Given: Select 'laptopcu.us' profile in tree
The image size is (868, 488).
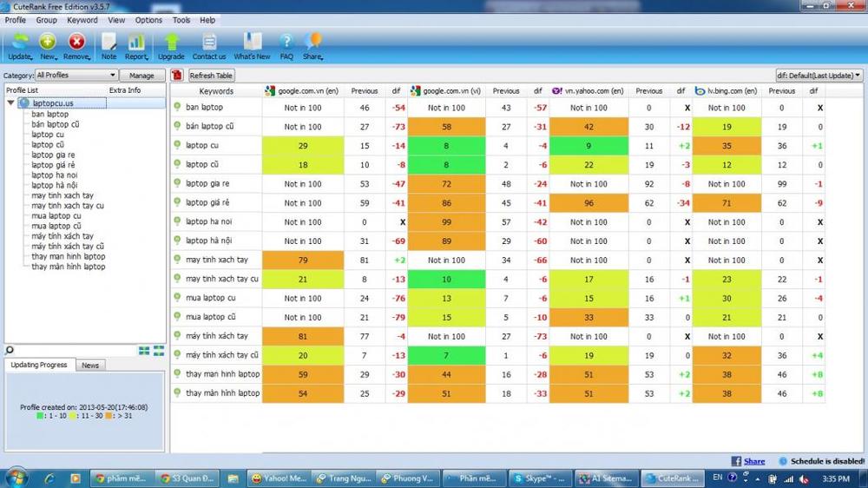Looking at the screenshot, I should (53, 103).
